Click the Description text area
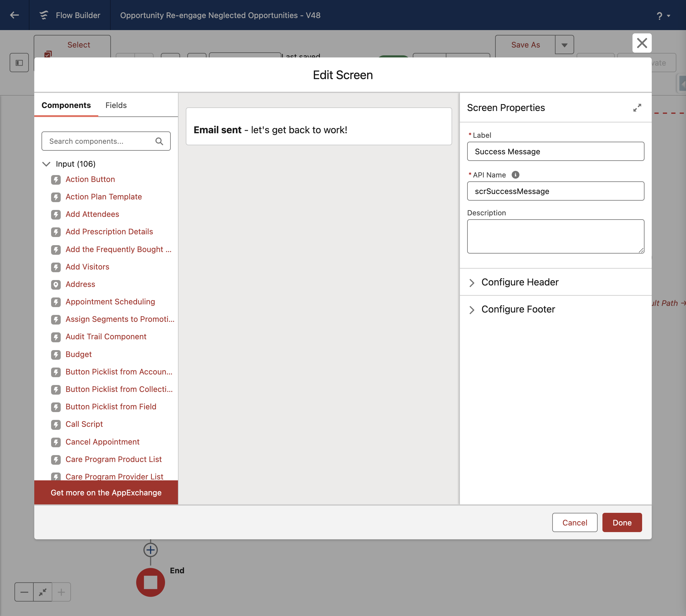 point(556,236)
